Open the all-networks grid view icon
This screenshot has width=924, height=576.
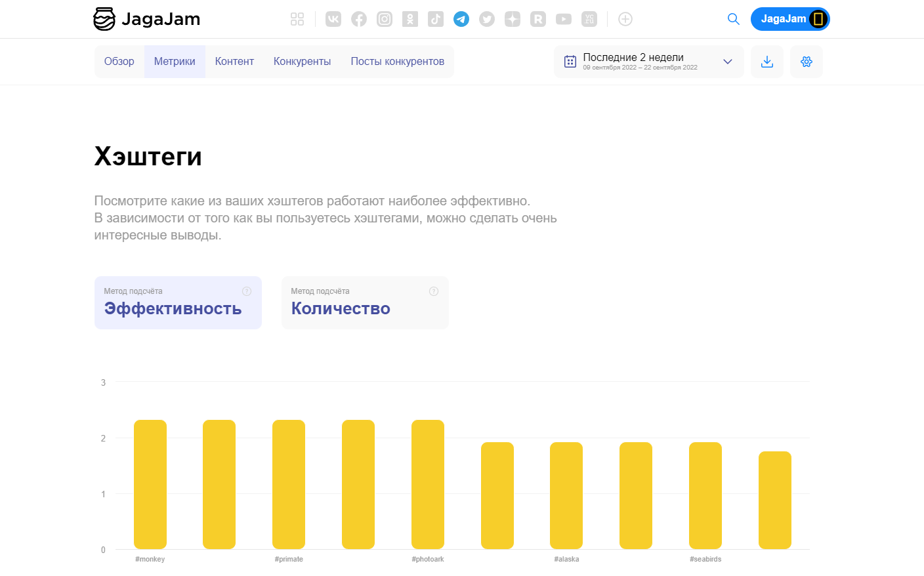coord(297,19)
